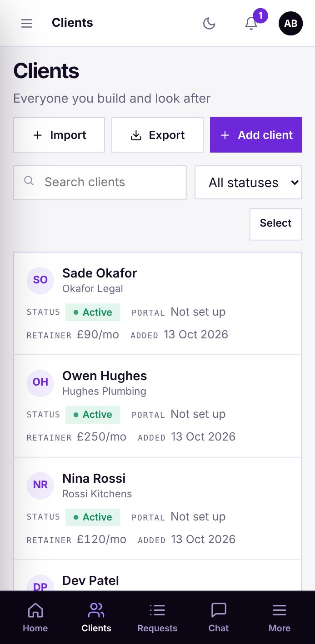The width and height of the screenshot is (315, 644).
Task: Click Nina Rossi's added date
Action: 203,540
